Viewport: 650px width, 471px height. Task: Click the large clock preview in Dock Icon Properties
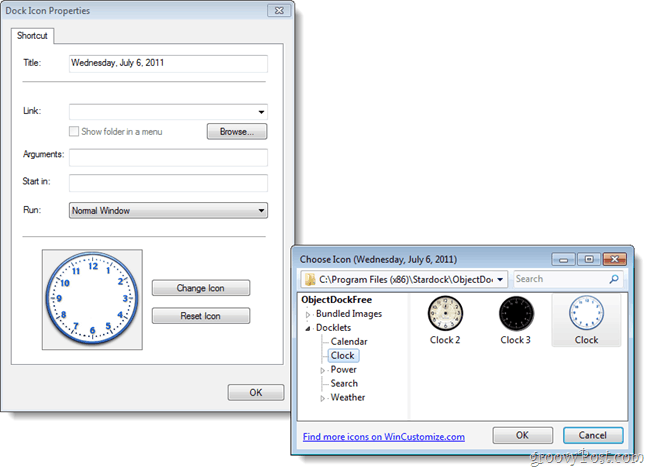tap(92, 299)
